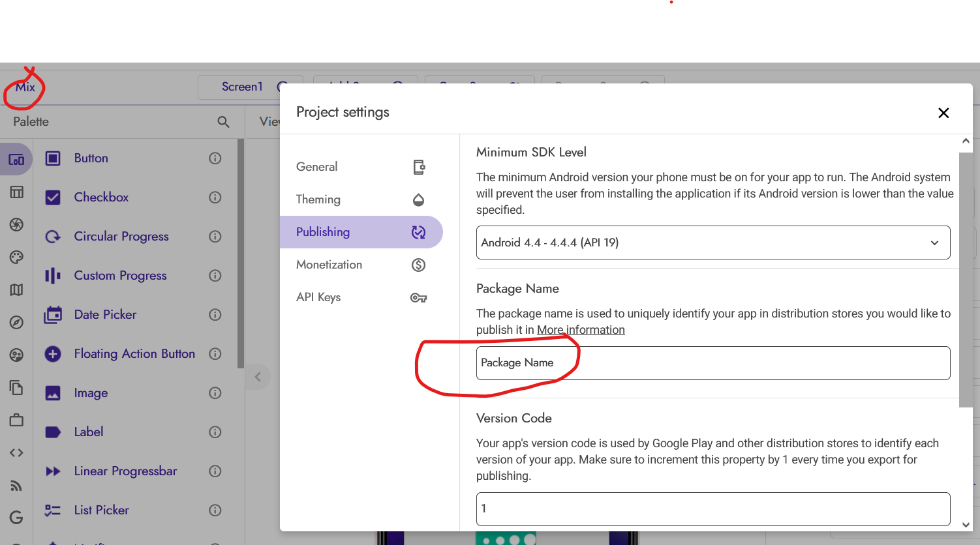Select the Sensors compass category icon
The height and width of the screenshot is (545, 980).
tap(16, 322)
